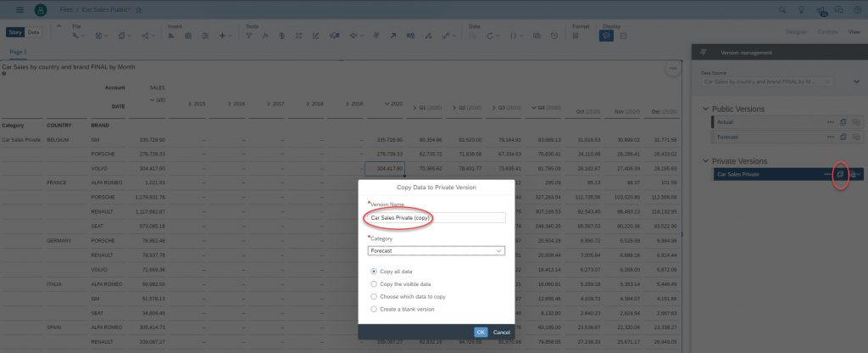Open more options for Actual version

pos(831,122)
